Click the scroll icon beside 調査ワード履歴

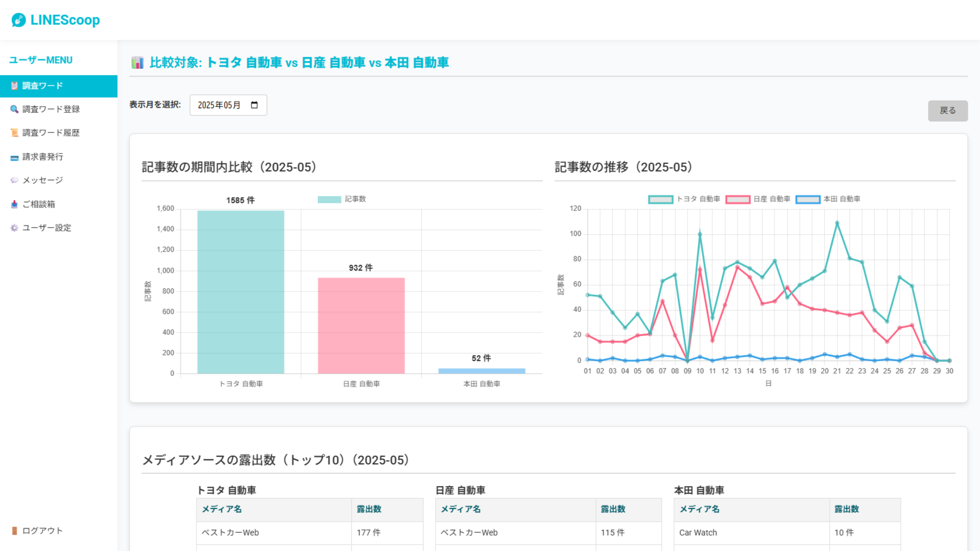(x=14, y=133)
